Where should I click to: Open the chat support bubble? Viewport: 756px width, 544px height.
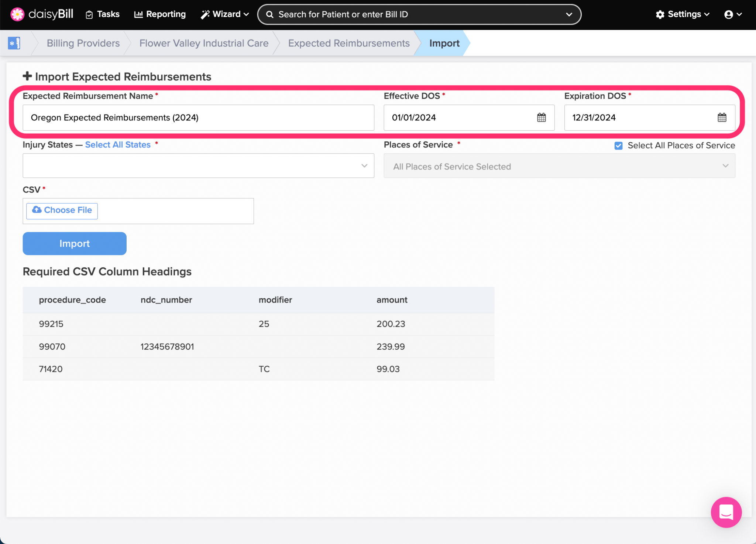(x=726, y=512)
